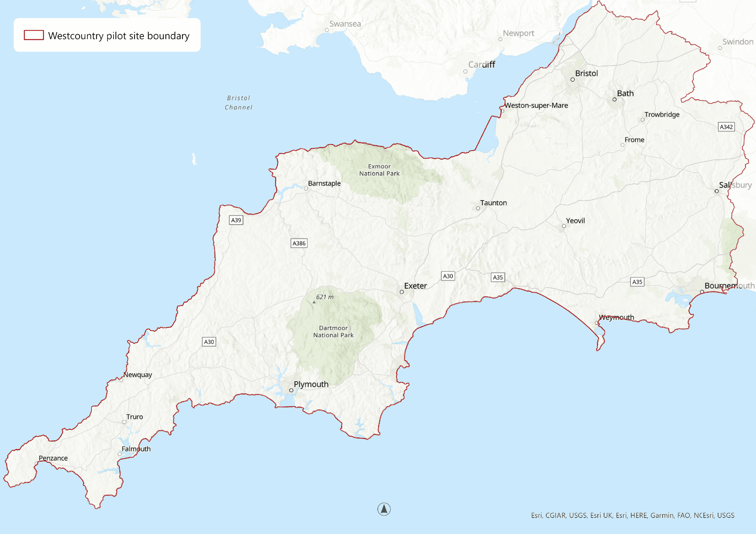Click the Esri map attribution text
The image size is (756, 534).
[632, 515]
